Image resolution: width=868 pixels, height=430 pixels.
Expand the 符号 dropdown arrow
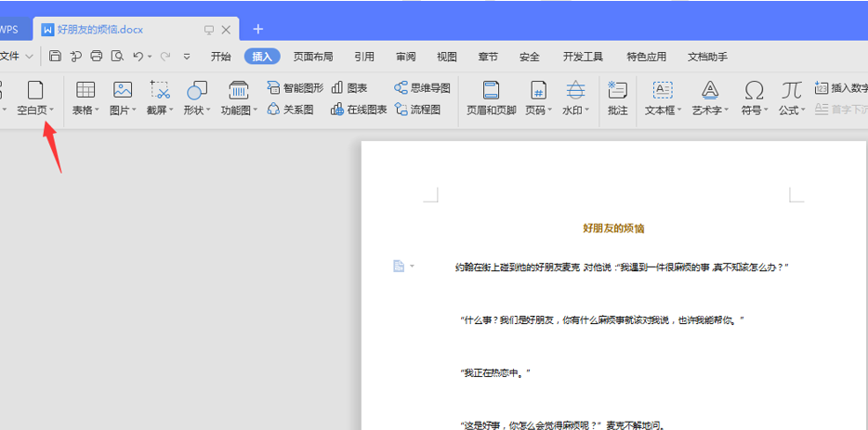pyautogui.click(x=766, y=111)
